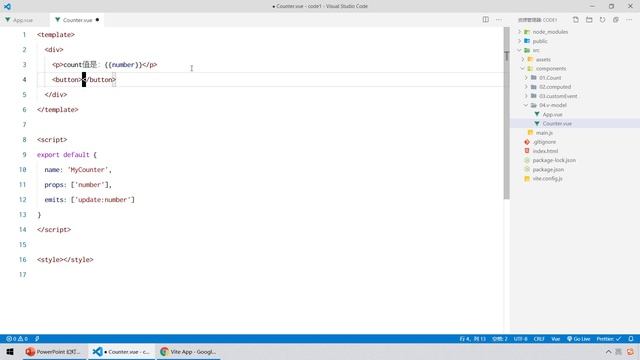Viewport: 640px width, 360px height.
Task: Open errors and warnings problems indicator
Action: [17, 339]
